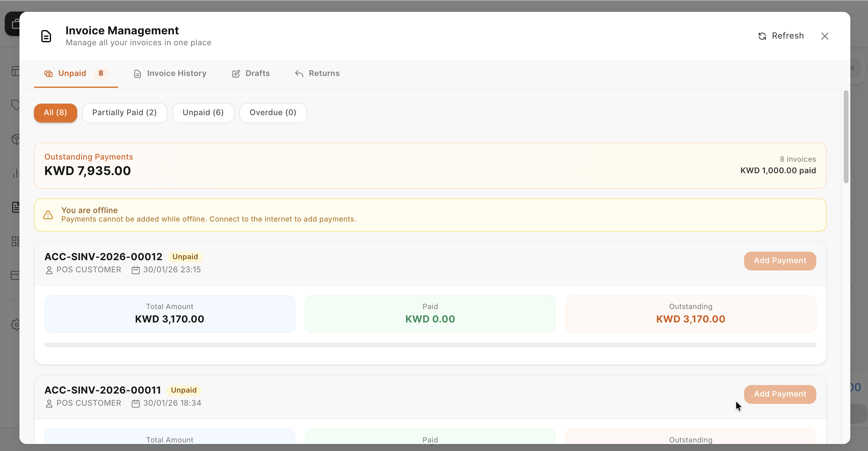Refresh the invoice list
The height and width of the screenshot is (451, 868).
(x=781, y=36)
